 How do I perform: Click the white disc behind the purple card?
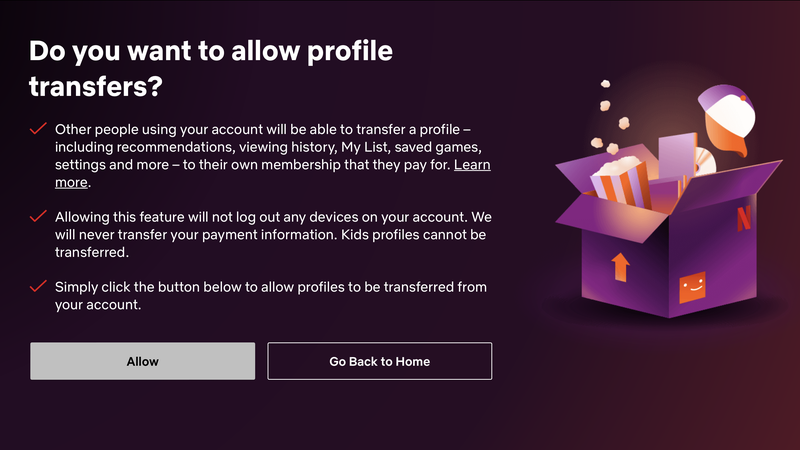point(706,161)
